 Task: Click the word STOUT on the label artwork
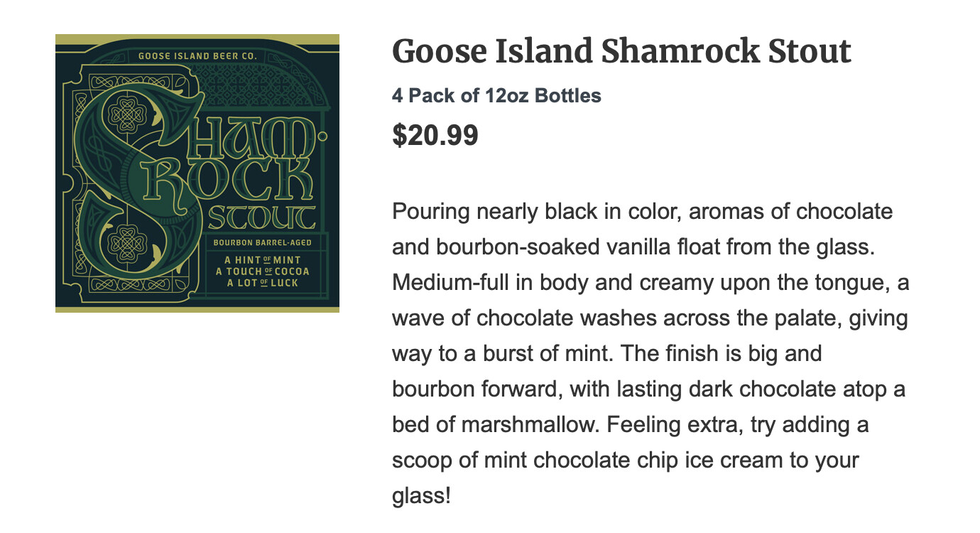(263, 217)
